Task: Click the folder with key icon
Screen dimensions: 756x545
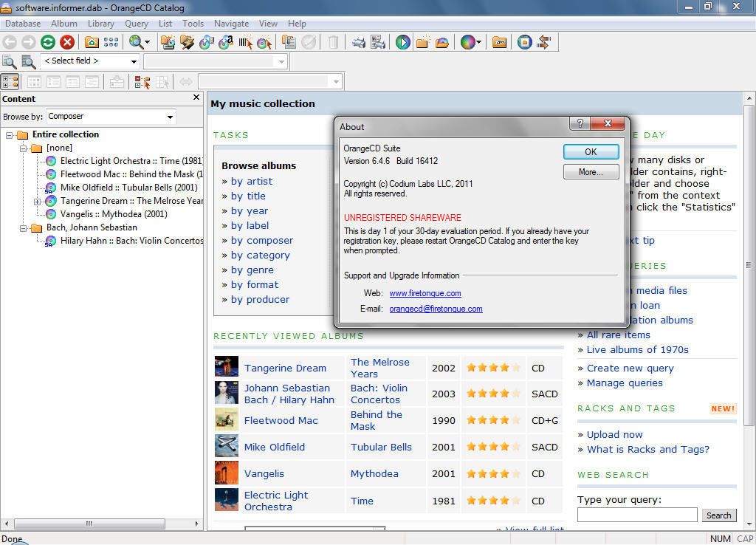Action: [500, 42]
